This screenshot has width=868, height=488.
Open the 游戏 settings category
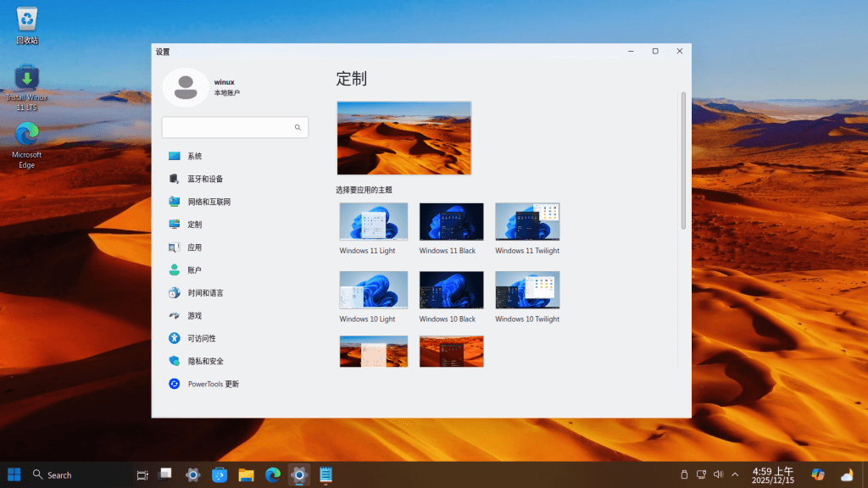tap(235, 315)
